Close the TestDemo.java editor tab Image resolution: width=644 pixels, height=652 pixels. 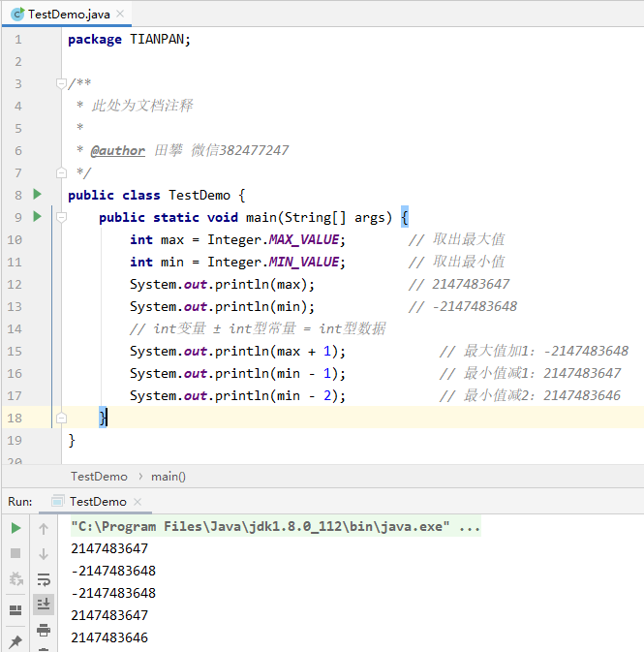120,14
